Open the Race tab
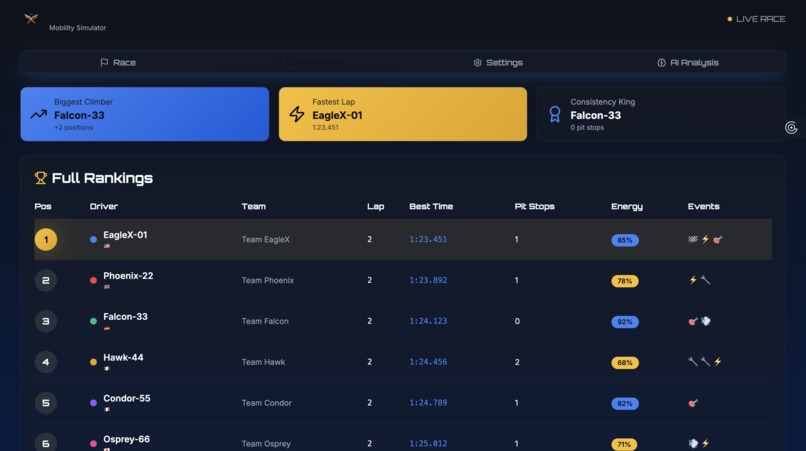 tap(118, 62)
